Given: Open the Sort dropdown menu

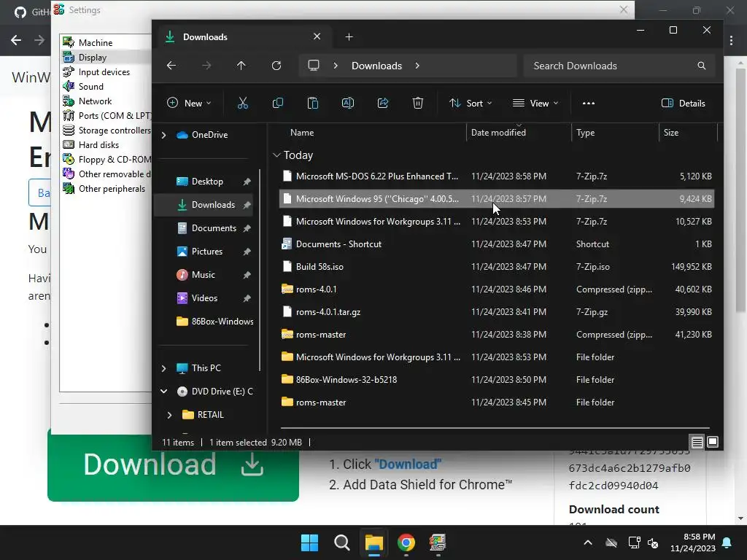Looking at the screenshot, I should coord(471,103).
